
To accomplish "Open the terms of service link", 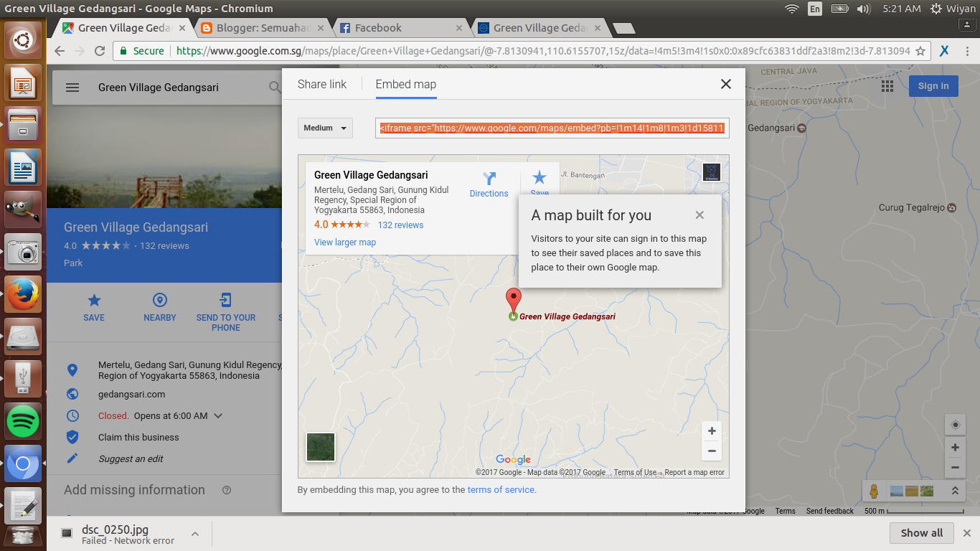I will click(501, 490).
